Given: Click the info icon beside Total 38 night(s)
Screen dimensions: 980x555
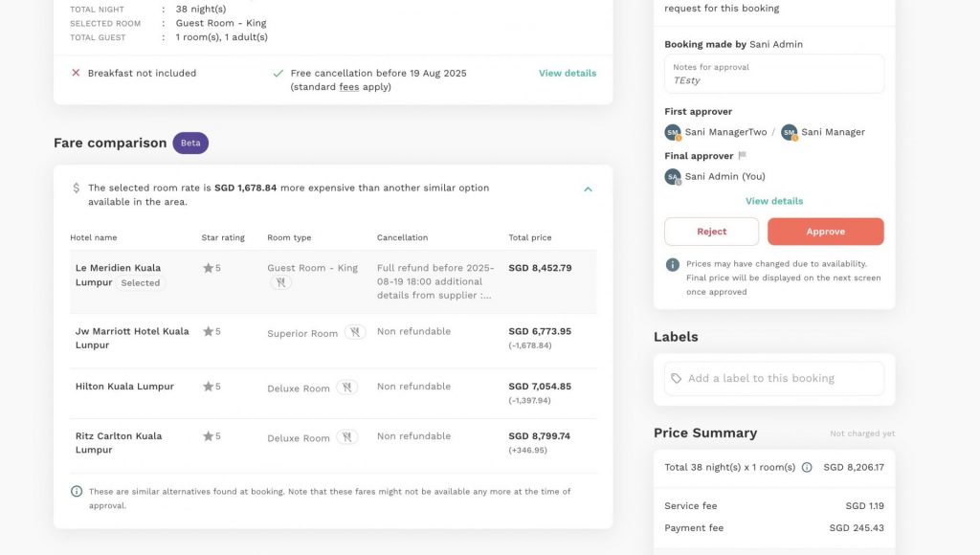Looking at the screenshot, I should pyautogui.click(x=807, y=468).
